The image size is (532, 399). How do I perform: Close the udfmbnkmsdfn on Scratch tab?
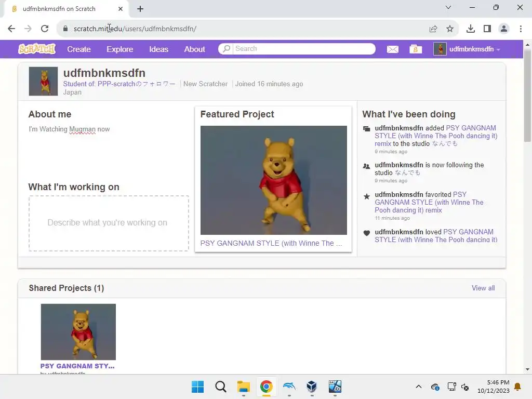tap(121, 9)
